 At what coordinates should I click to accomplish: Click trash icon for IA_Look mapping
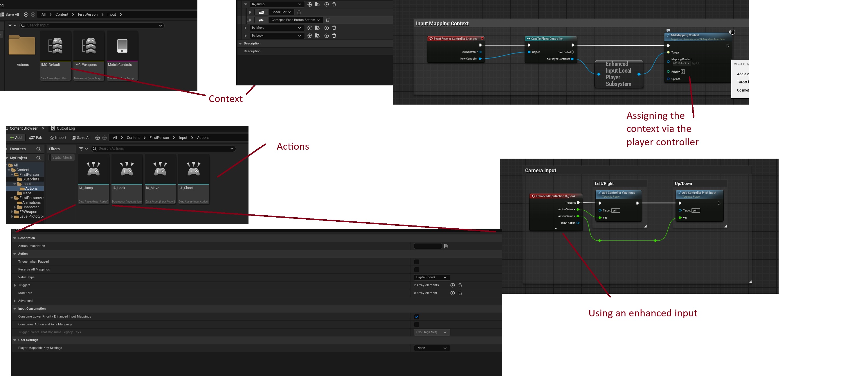(334, 36)
